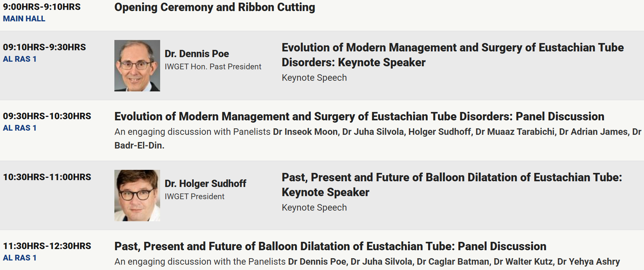Click panelist name Dr Caglar Batman
Image resolution: width=644 pixels, height=270 pixels.
pyautogui.click(x=453, y=262)
